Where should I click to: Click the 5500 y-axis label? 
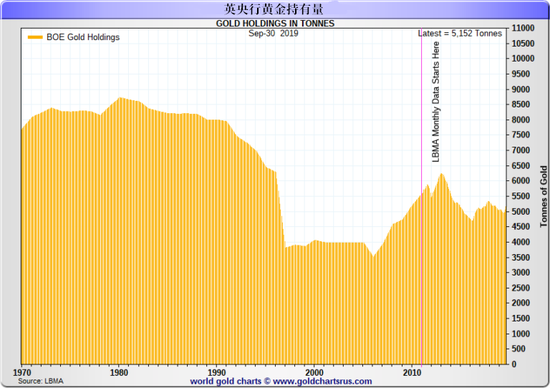[521, 196]
